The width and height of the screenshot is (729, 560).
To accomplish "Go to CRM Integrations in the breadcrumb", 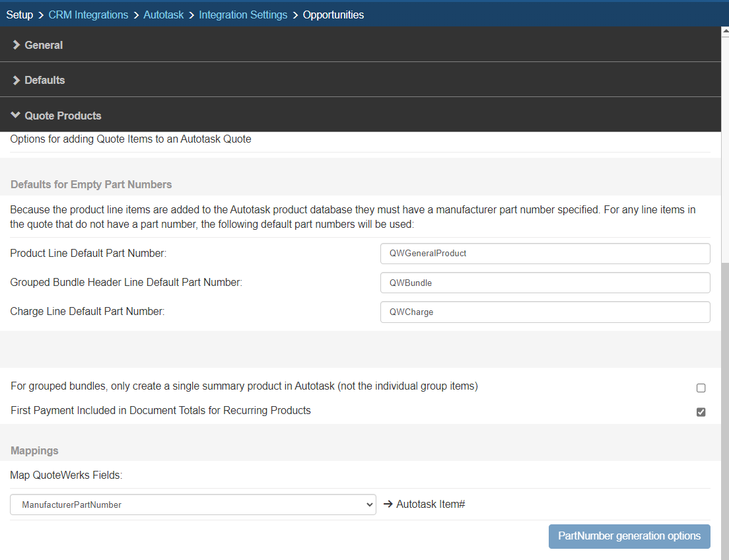I will pos(88,15).
